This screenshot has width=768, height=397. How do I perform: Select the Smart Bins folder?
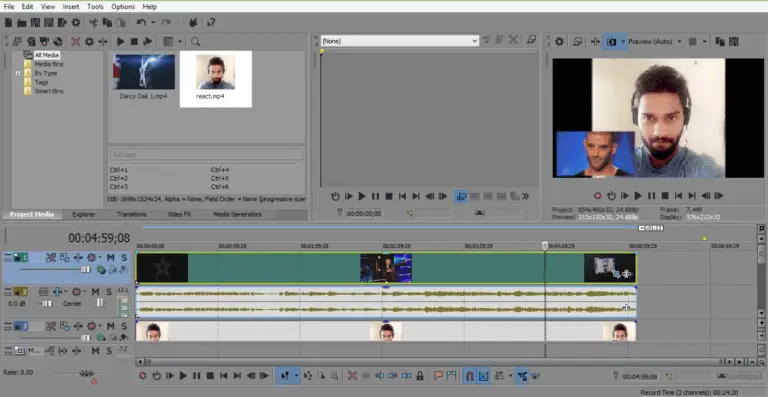pos(49,91)
